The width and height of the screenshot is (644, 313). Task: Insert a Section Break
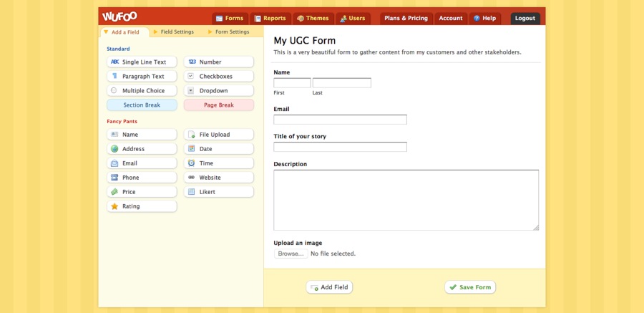pos(142,105)
